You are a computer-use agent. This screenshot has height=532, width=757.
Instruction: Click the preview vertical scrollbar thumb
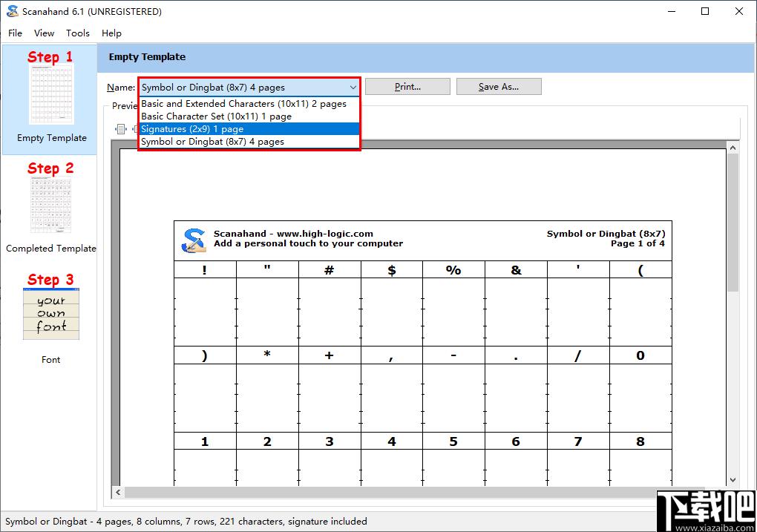pyautogui.click(x=733, y=222)
